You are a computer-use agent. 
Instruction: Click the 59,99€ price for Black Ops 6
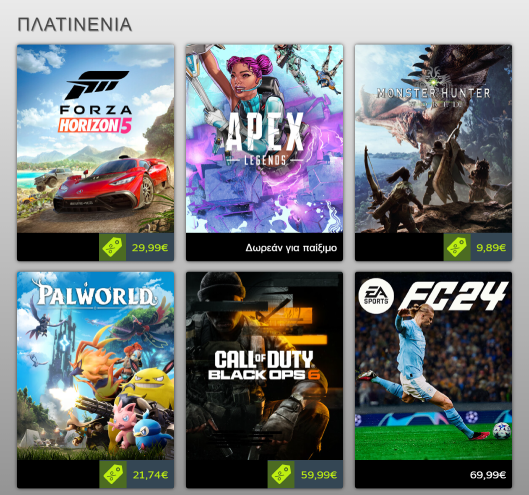(318, 475)
